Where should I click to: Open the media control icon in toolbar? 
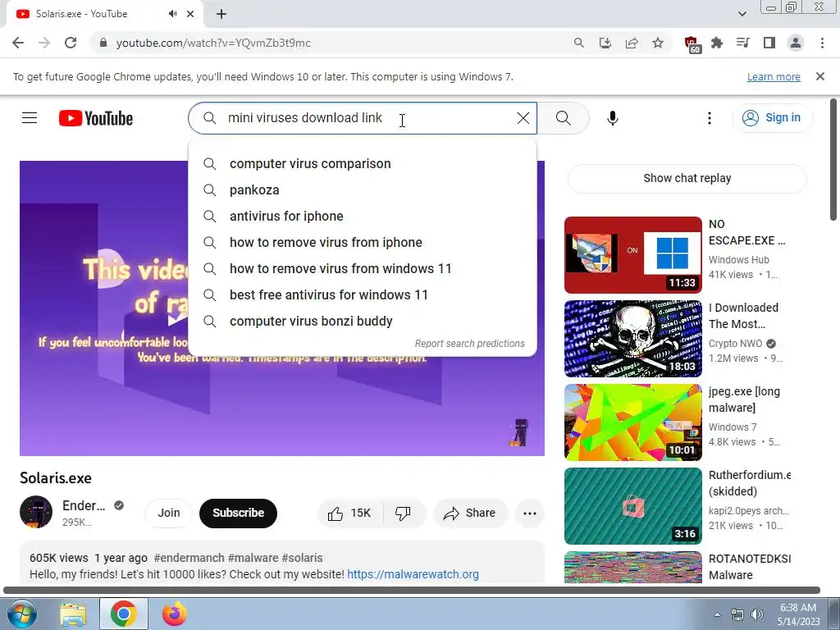tap(743, 43)
